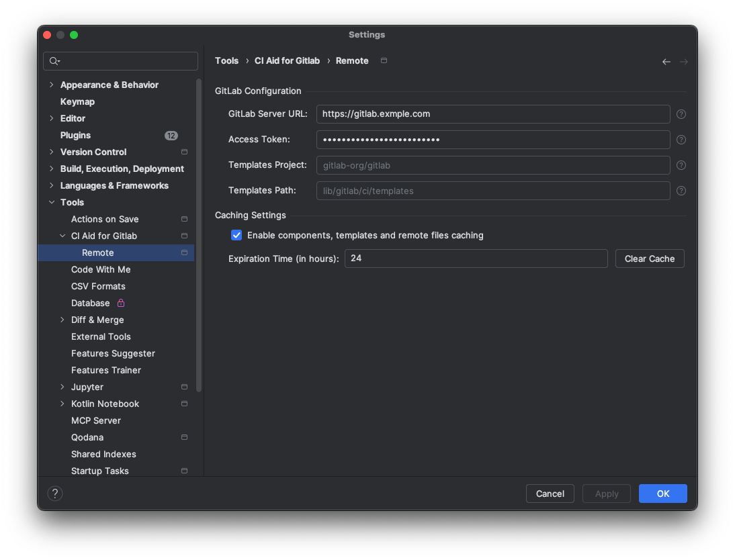This screenshot has height=560, width=735.
Task: Click the Clear Cache button
Action: pos(650,259)
